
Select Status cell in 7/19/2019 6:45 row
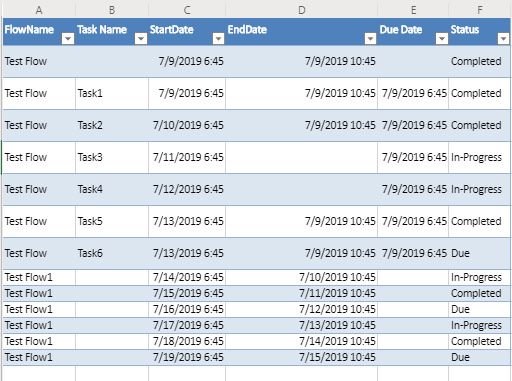(x=479, y=357)
